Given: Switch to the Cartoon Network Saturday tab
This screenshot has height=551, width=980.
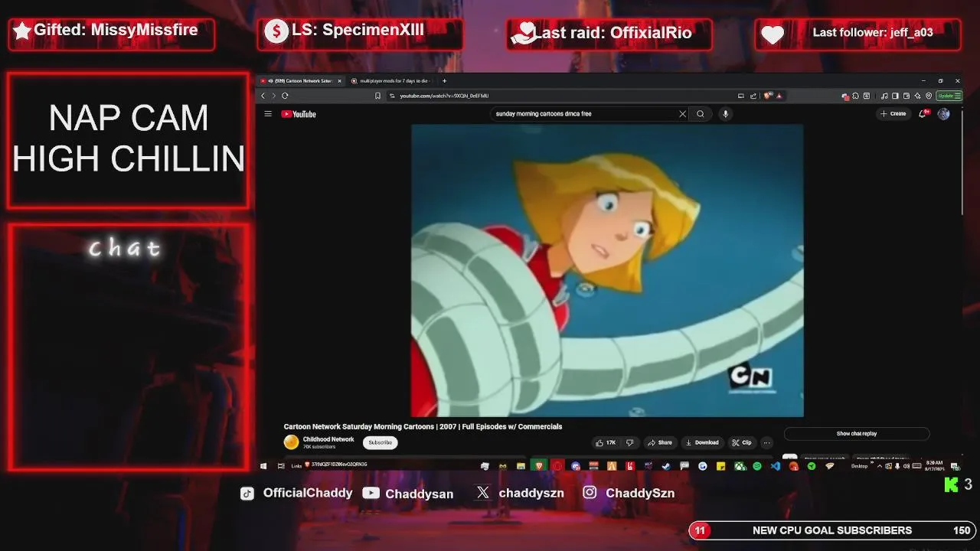Looking at the screenshot, I should coord(301,80).
